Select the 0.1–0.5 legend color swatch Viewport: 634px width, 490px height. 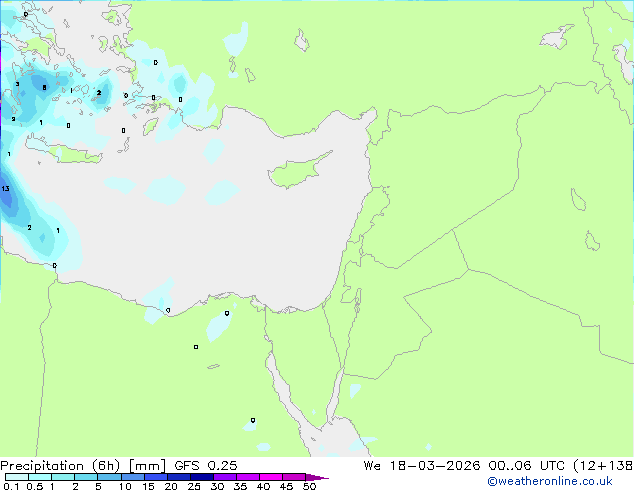click(17, 477)
